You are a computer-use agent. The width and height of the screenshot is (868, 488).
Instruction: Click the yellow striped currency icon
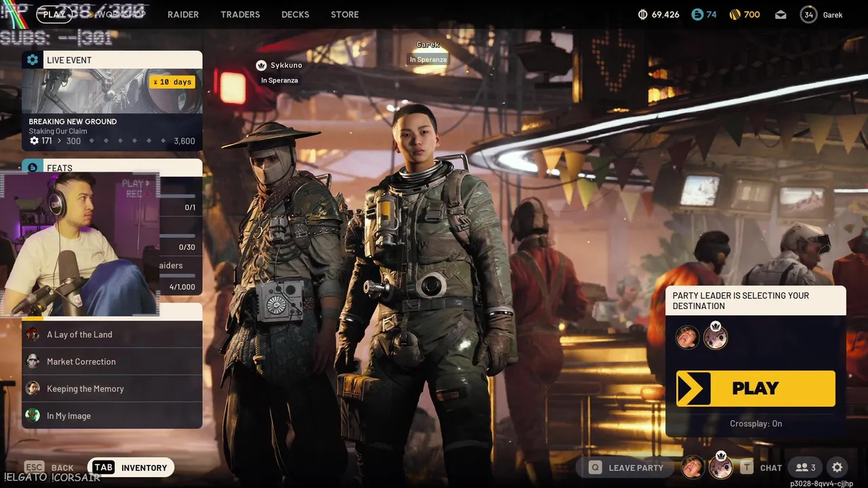tap(735, 14)
